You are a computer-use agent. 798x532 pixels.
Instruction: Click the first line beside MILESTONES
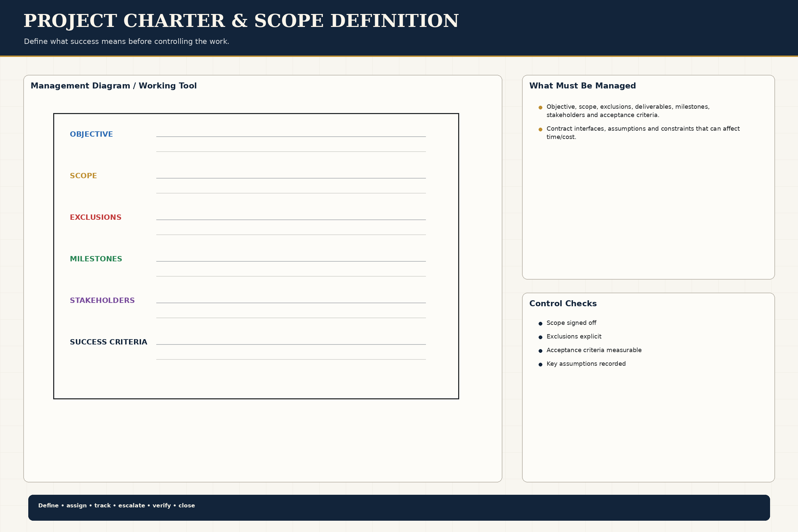point(291,261)
